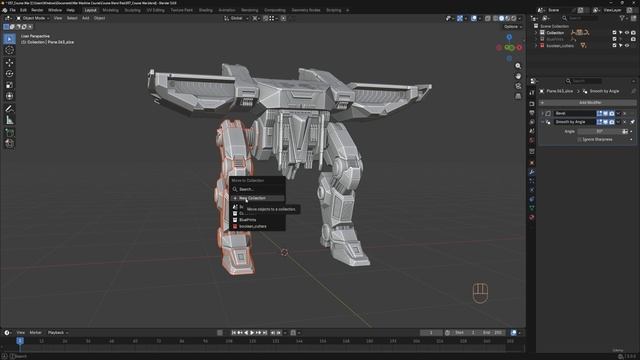
Task: Open the Render properties tab
Action: [x=532, y=104]
